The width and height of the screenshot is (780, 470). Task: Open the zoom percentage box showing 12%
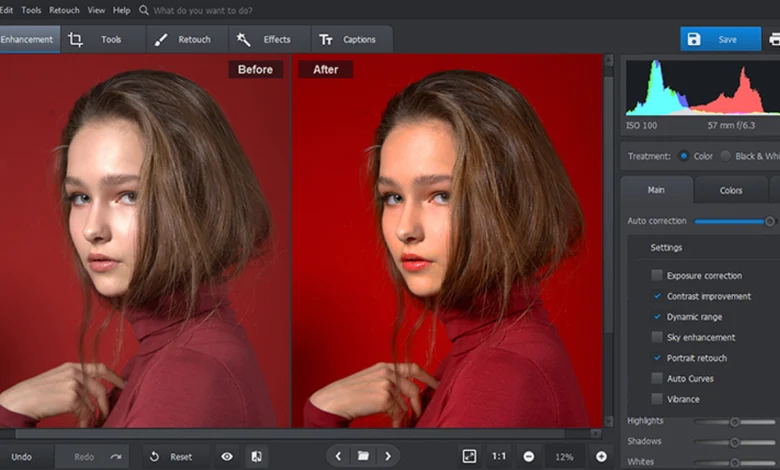[x=564, y=456]
